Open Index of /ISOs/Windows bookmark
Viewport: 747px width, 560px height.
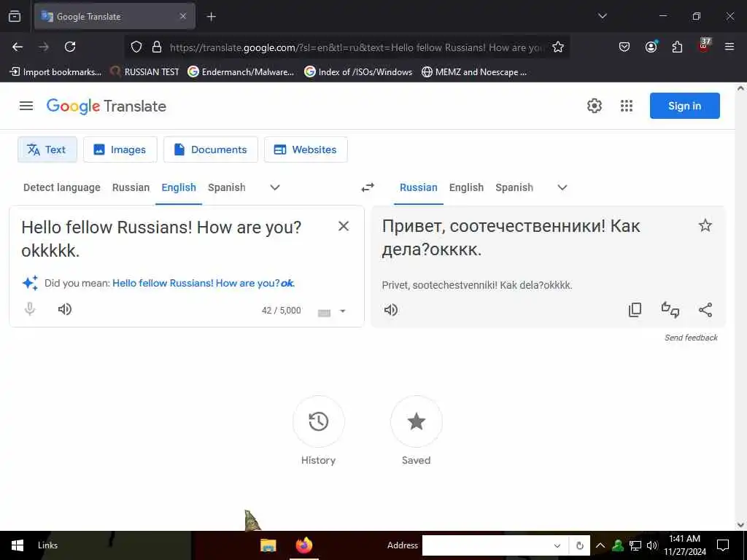tap(358, 72)
